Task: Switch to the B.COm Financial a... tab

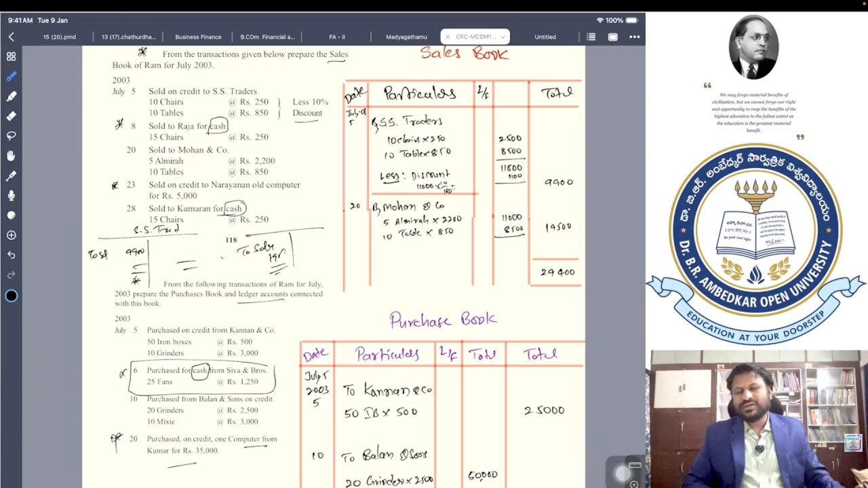Action: (267, 37)
